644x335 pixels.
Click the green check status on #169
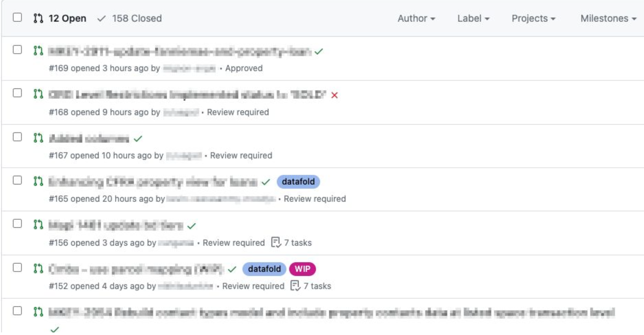click(x=319, y=51)
